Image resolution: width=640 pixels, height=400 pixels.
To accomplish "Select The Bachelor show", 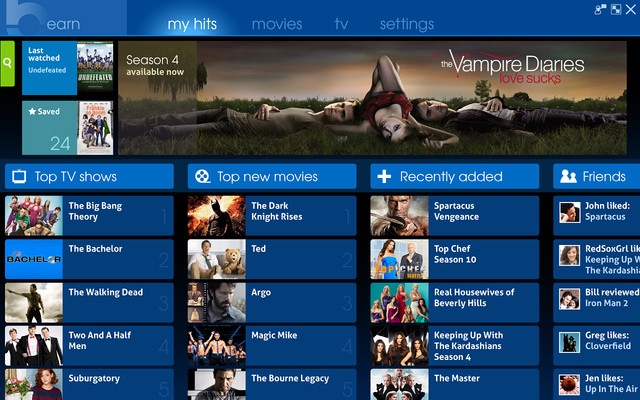I will [x=89, y=259].
